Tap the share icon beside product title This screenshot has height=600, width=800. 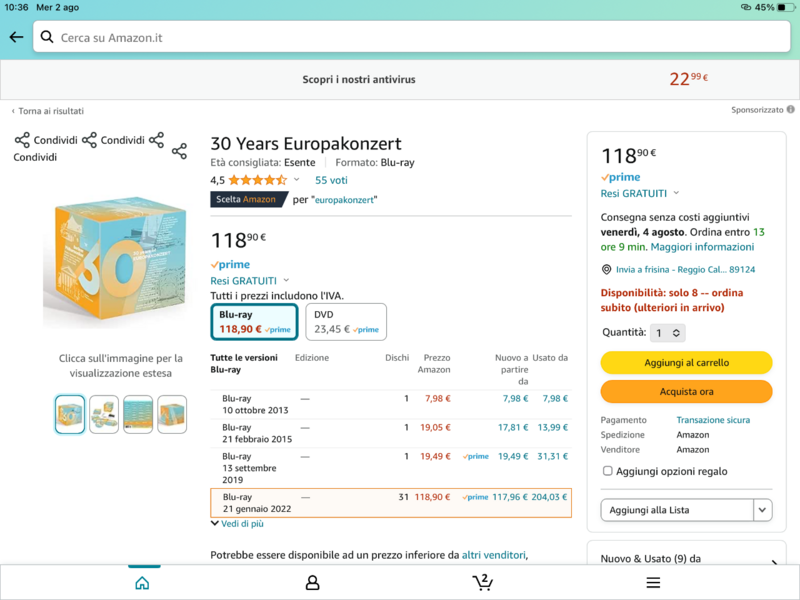179,151
